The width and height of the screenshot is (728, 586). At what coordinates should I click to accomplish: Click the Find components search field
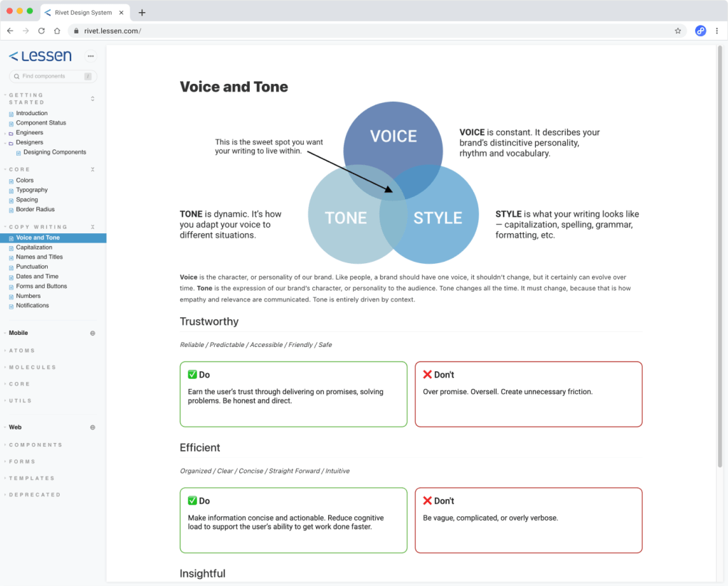tap(50, 76)
